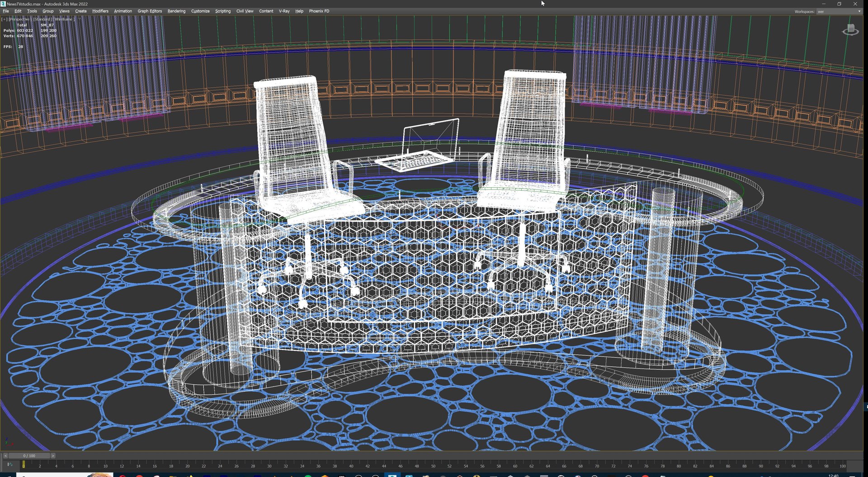Open the Edit menu
Viewport: 868px width, 477px height.
(x=18, y=11)
